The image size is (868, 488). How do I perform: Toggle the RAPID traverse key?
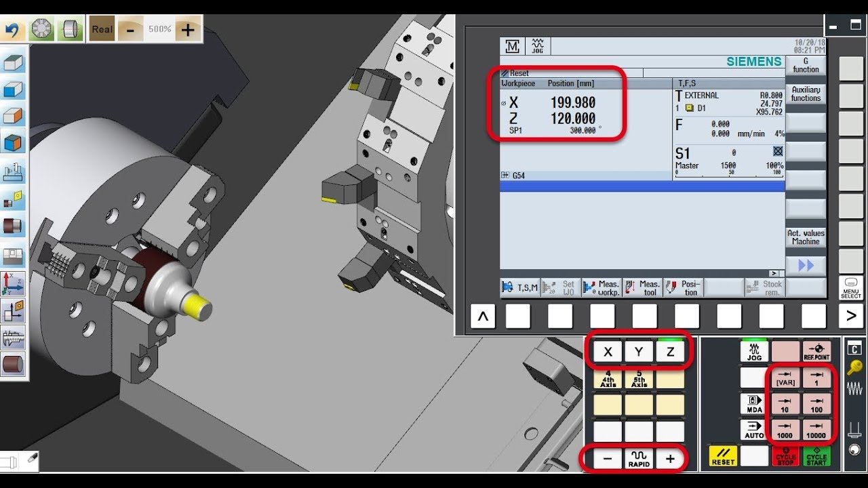[x=639, y=459]
